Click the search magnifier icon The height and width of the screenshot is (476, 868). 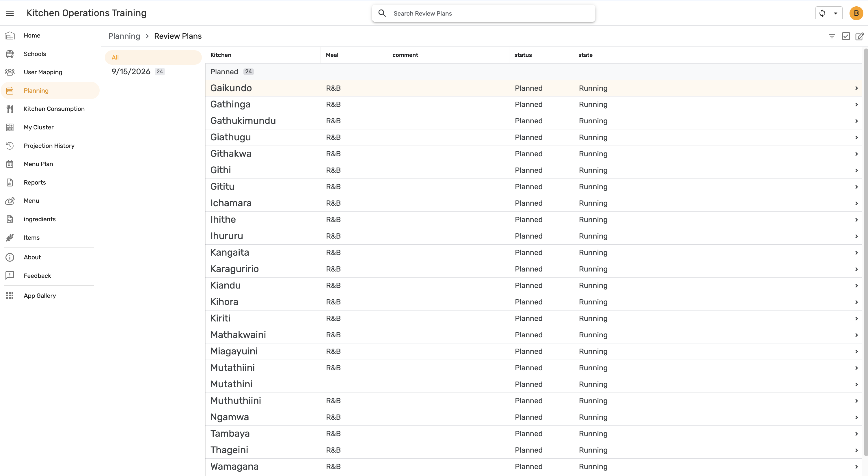(382, 13)
